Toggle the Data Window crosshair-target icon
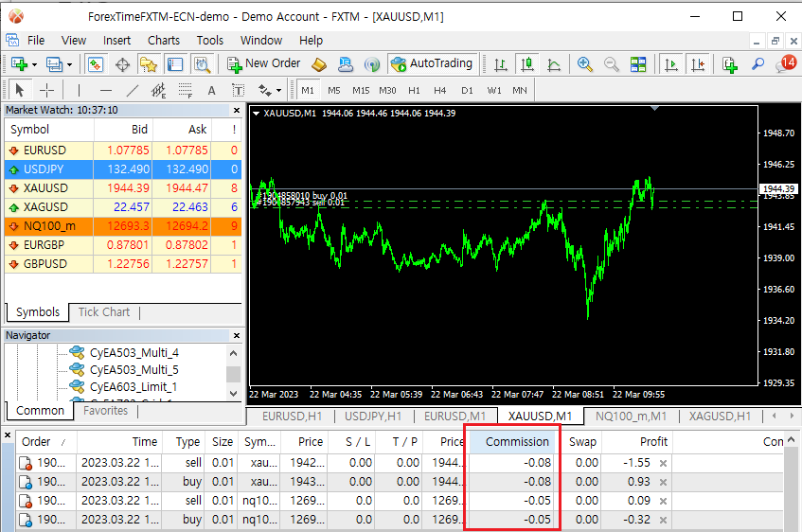Viewport: 802px width, 532px height. click(122, 64)
